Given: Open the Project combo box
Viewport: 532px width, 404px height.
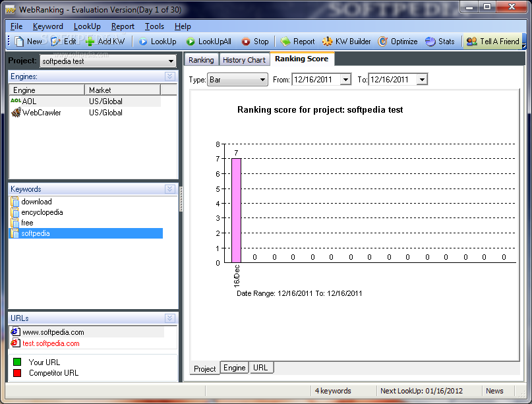Looking at the screenshot, I should tap(108, 61).
